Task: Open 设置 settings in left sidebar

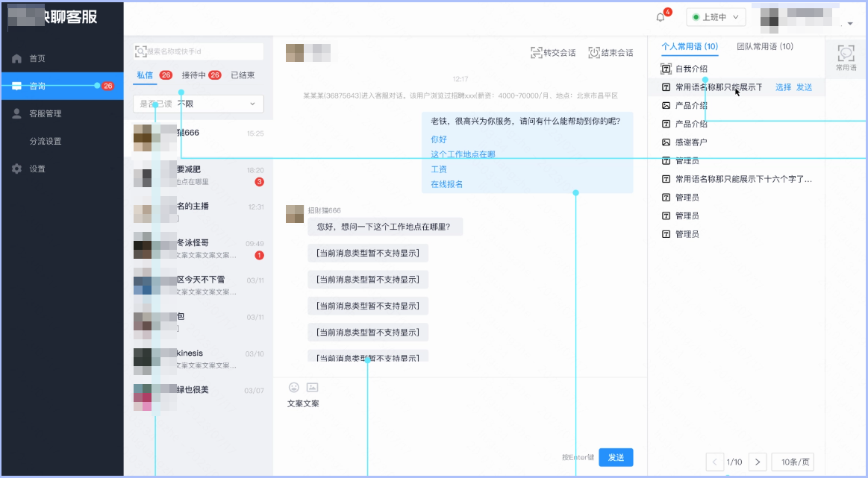Action: click(x=37, y=169)
